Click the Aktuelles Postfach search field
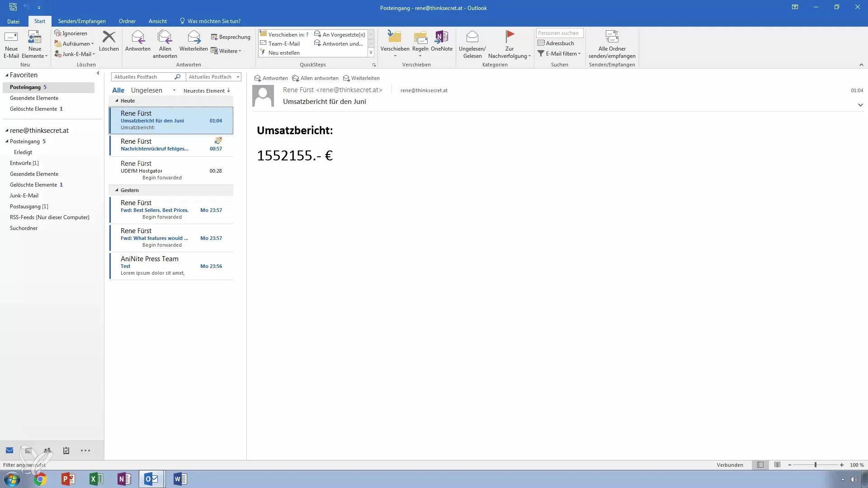The height and width of the screenshot is (488, 868). 142,77
